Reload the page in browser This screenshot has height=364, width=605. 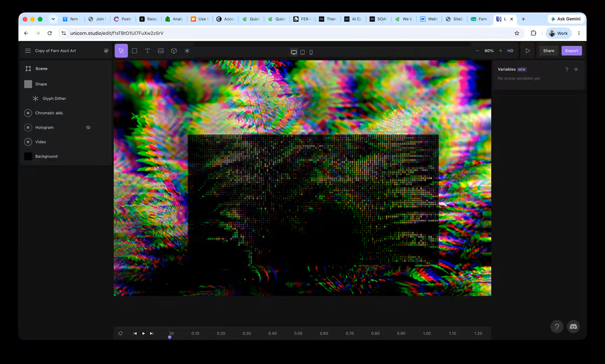pyautogui.click(x=49, y=33)
